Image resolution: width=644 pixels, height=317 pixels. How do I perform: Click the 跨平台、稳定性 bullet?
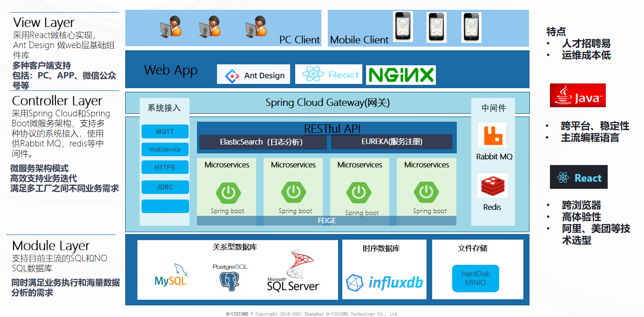(595, 126)
